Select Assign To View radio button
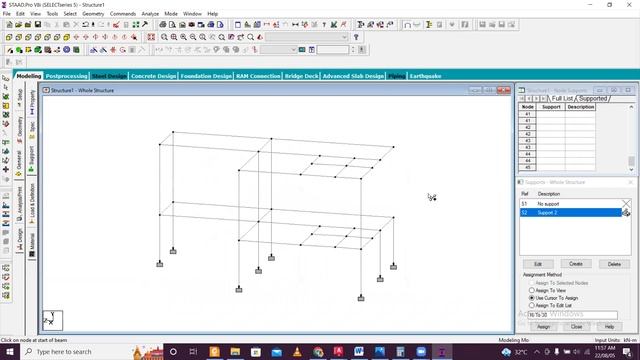 pyautogui.click(x=531, y=290)
